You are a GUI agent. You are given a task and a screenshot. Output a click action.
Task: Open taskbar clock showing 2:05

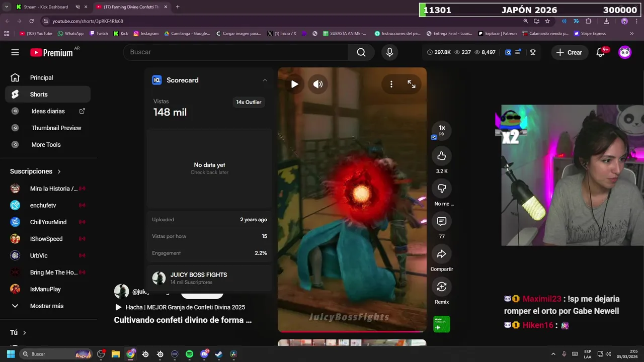point(627,354)
